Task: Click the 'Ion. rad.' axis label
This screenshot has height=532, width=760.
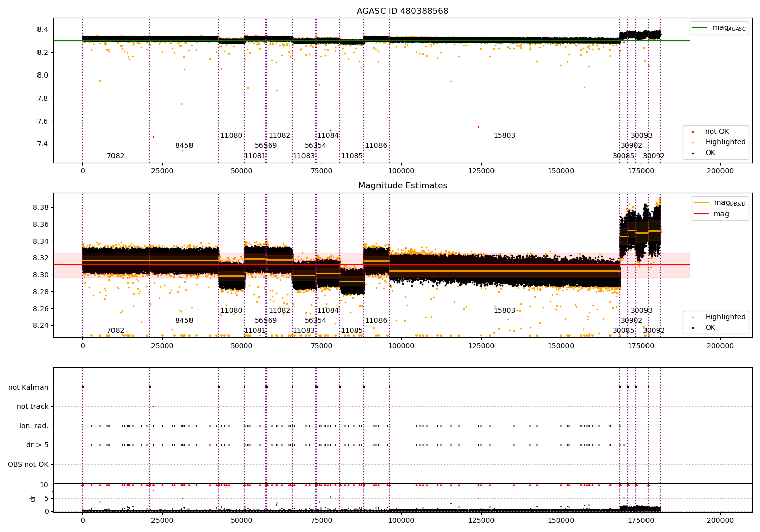Action: coord(34,426)
